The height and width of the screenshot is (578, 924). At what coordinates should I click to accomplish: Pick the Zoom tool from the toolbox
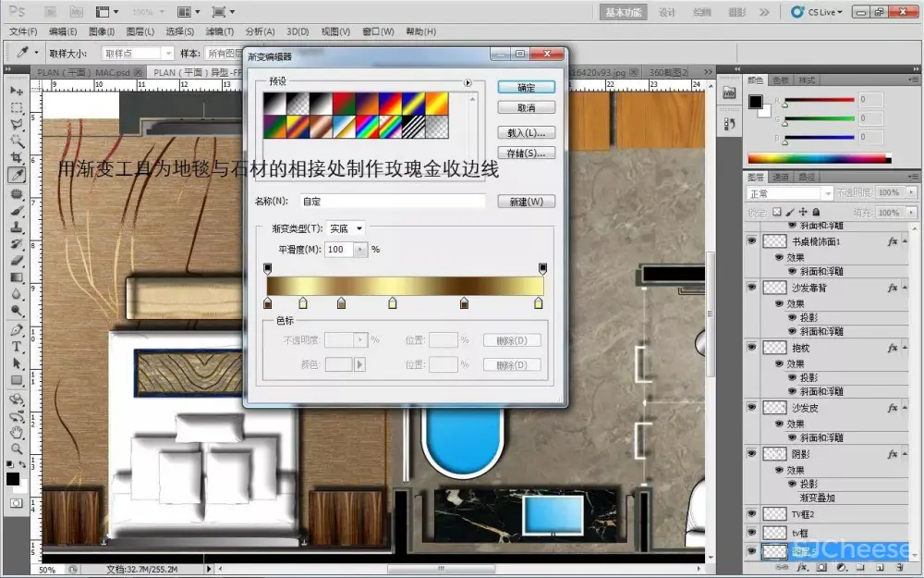pyautogui.click(x=17, y=449)
